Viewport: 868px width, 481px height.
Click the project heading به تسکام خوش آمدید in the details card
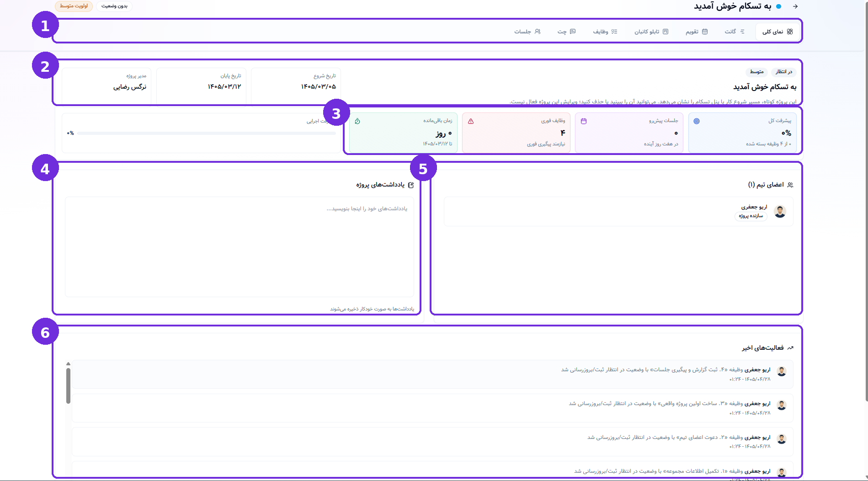point(765,87)
